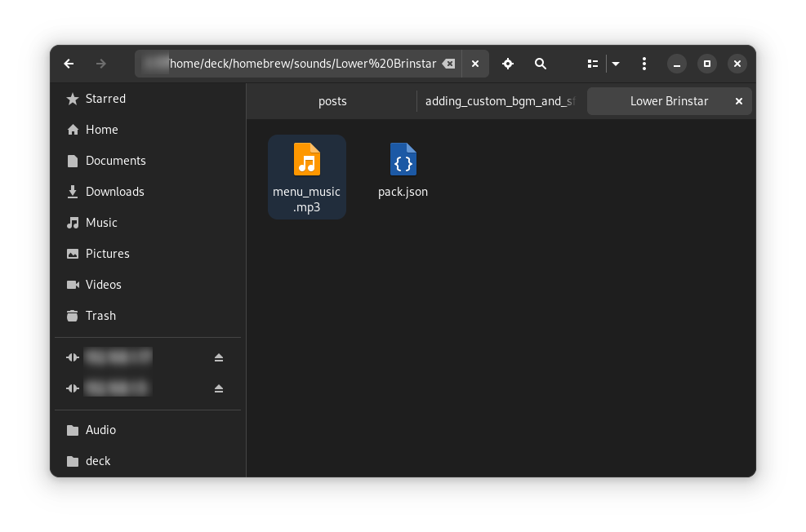
Task: Go to Home in the sidebar
Action: [148, 130]
